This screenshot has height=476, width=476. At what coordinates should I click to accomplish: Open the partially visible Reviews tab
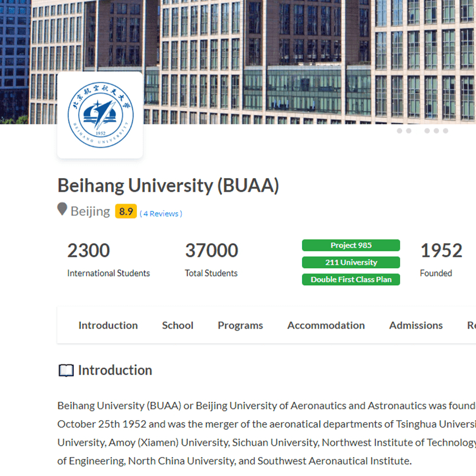coord(472,325)
